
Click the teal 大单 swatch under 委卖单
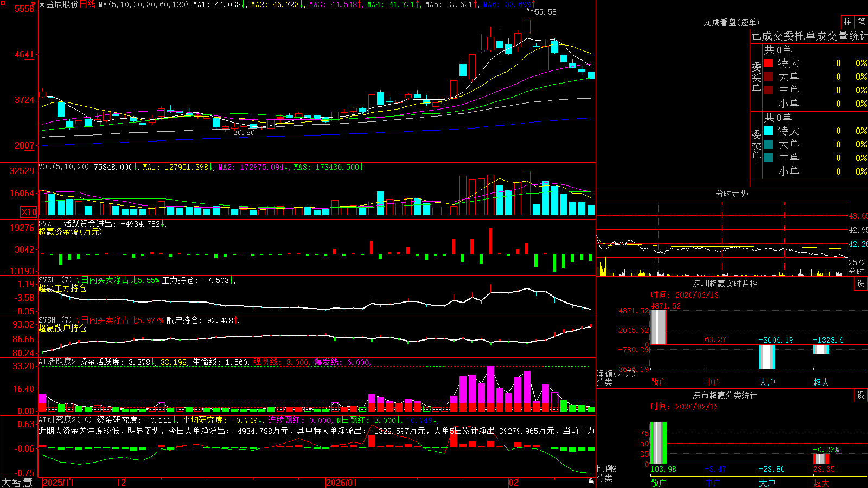click(x=768, y=144)
